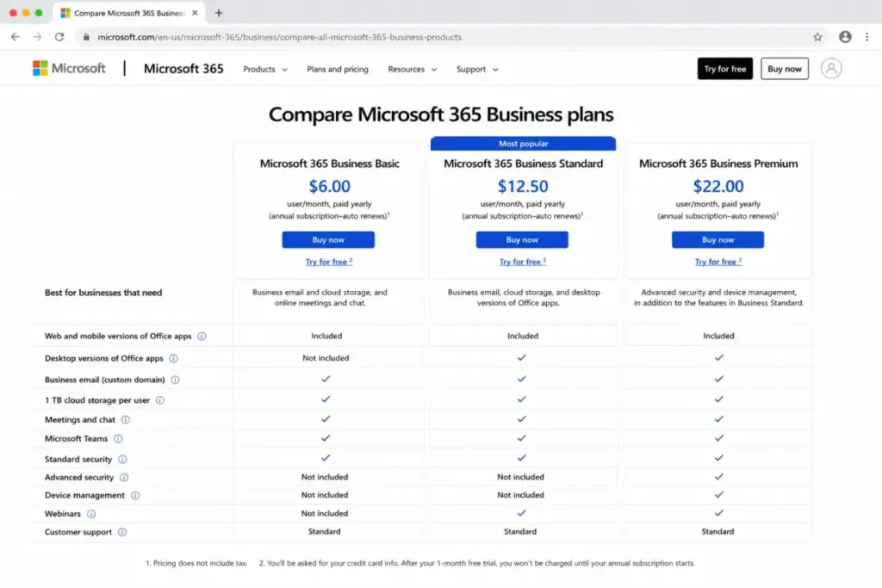
Task: Open Plans and pricing page
Action: click(x=338, y=69)
